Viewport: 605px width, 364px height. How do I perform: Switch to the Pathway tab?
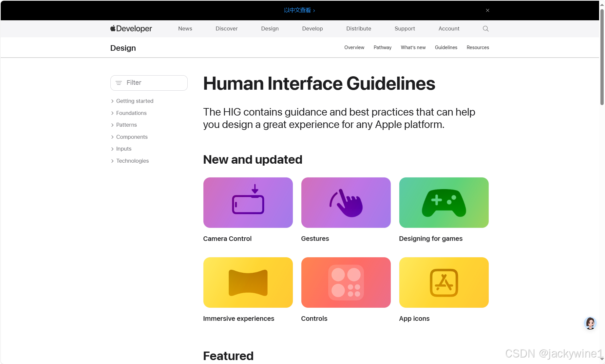(x=383, y=47)
